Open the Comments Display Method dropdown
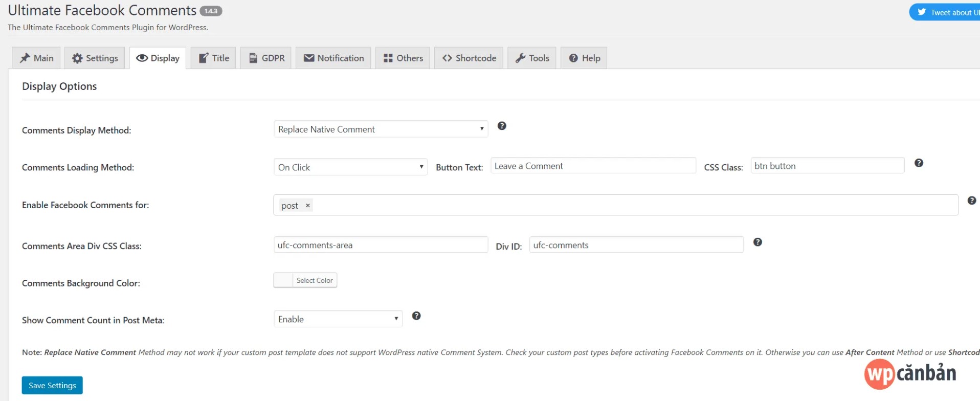The image size is (980, 401). click(381, 129)
